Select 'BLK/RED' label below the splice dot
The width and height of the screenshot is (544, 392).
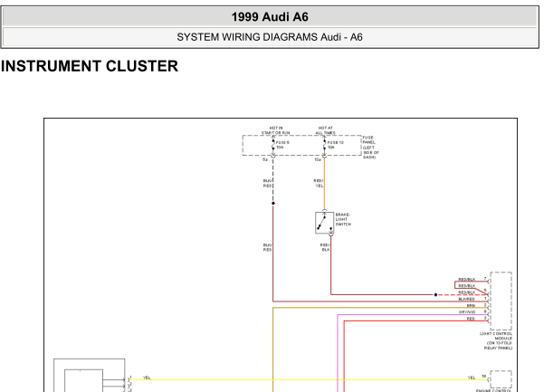[x=267, y=247]
